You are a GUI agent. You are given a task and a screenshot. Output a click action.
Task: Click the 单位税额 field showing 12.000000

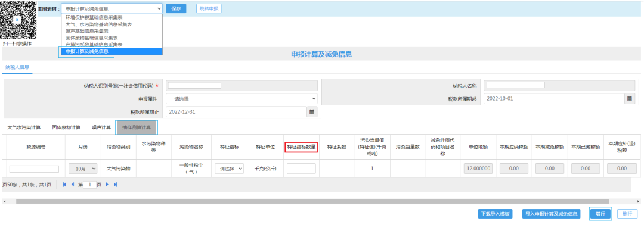click(478, 169)
